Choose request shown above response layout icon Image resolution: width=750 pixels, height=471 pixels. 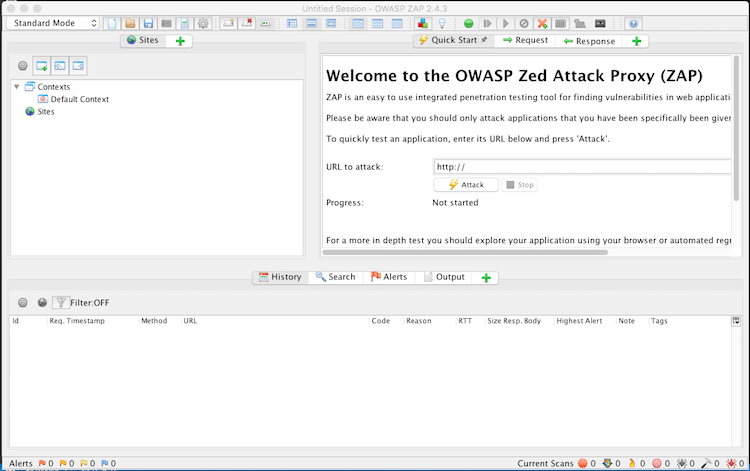pyautogui.click(x=377, y=23)
